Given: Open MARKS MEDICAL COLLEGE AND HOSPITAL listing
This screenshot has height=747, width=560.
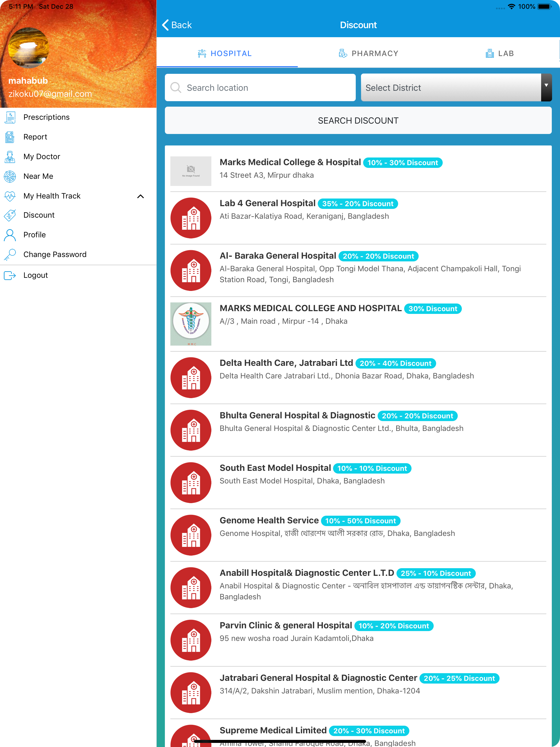Looking at the screenshot, I should coord(358,324).
